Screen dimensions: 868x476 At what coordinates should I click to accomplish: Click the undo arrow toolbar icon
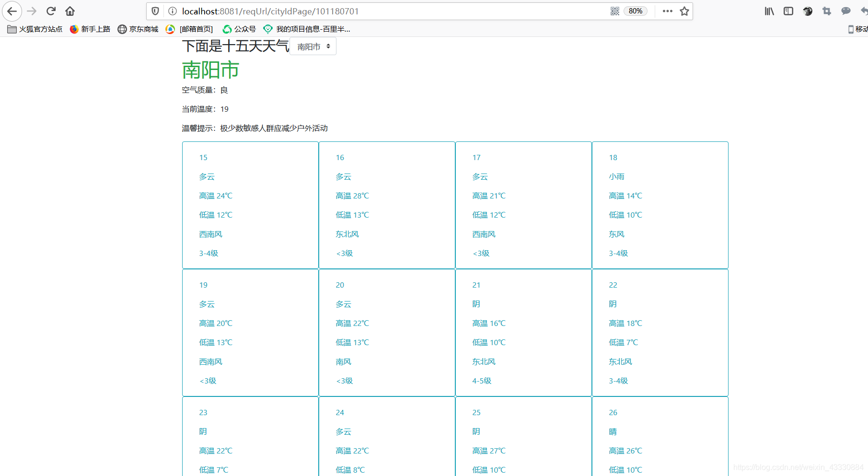(x=864, y=11)
